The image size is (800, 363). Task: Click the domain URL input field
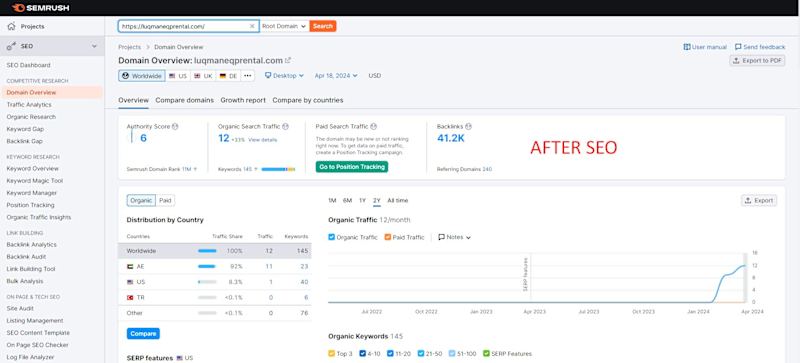coord(184,26)
